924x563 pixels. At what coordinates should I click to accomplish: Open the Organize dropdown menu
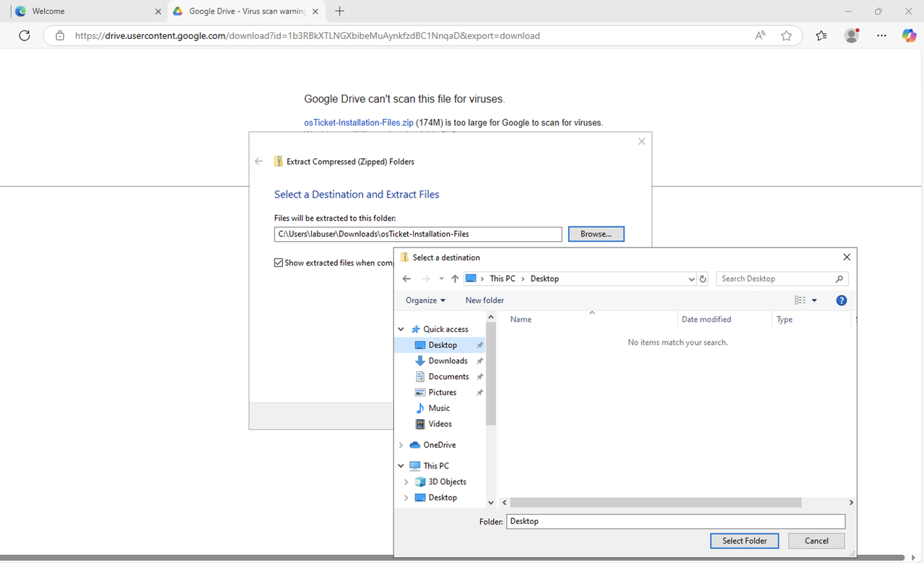coord(425,300)
